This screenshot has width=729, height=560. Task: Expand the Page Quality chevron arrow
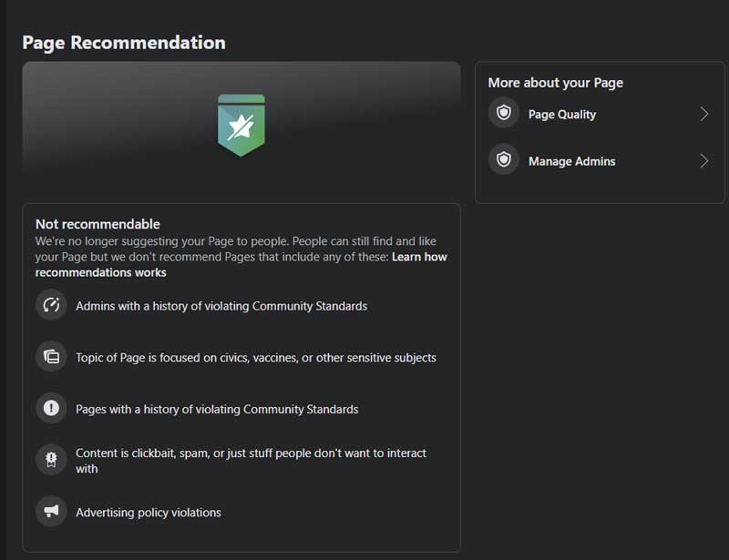point(704,114)
